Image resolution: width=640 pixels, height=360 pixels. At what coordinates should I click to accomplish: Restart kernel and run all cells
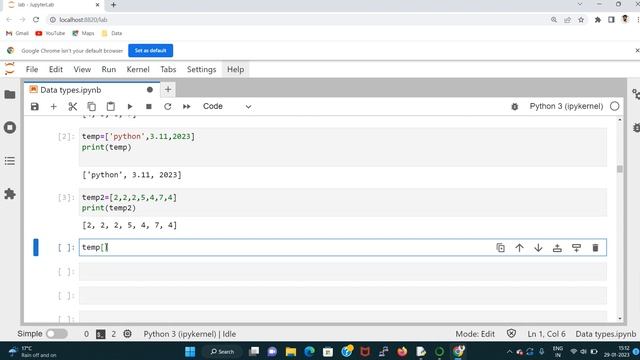coord(187,107)
